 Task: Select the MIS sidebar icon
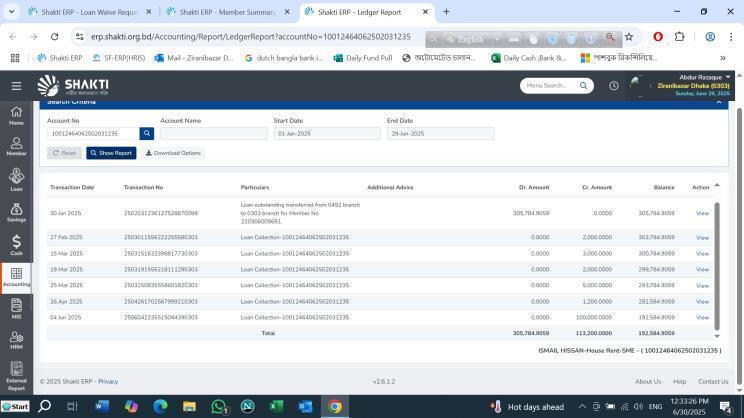16,309
